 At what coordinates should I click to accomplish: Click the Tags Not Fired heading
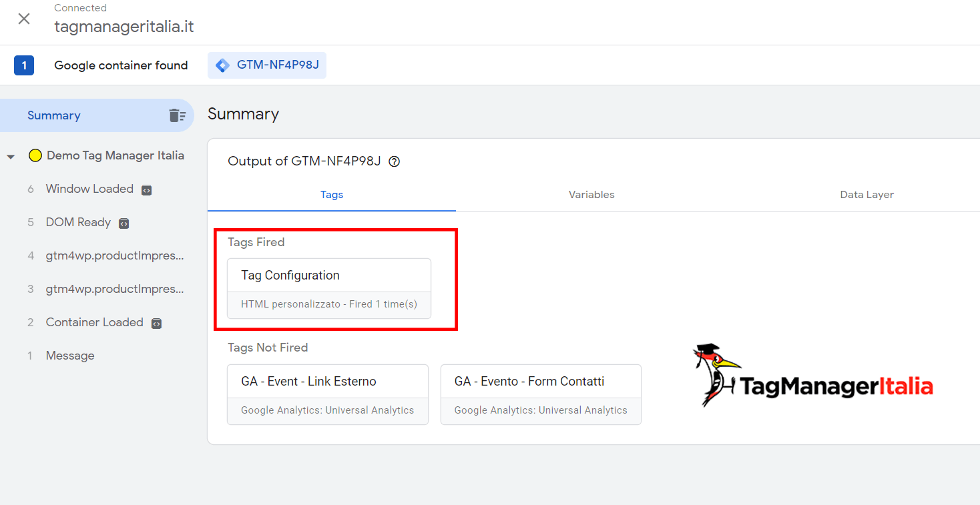268,348
